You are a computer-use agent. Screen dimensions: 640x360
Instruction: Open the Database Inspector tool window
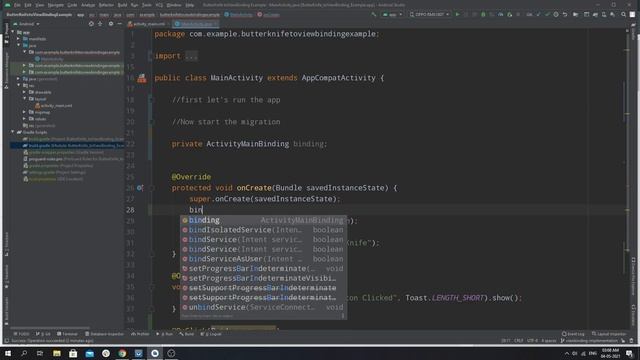coord(104,334)
